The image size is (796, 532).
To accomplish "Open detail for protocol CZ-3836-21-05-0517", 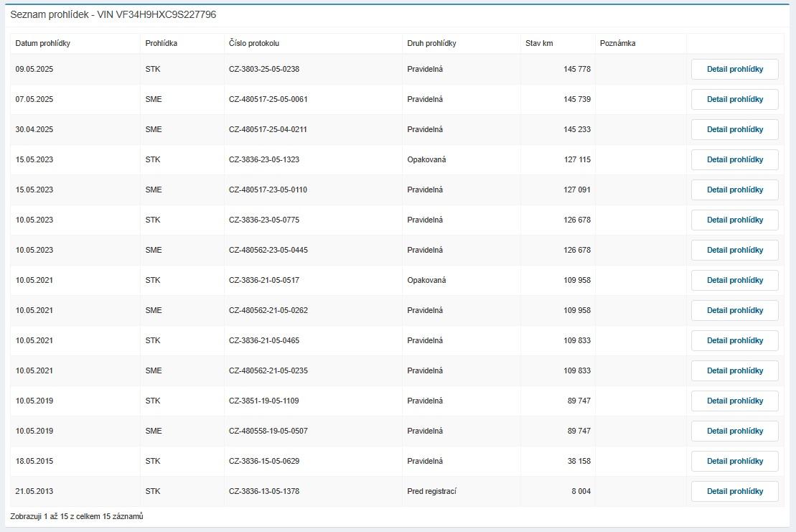I will pos(734,280).
